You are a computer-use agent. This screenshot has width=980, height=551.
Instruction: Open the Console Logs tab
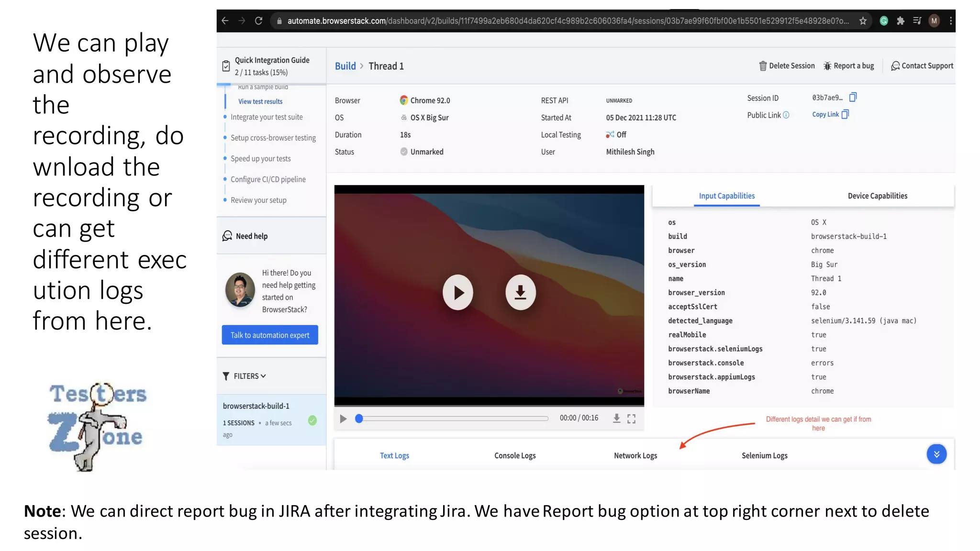coord(515,456)
